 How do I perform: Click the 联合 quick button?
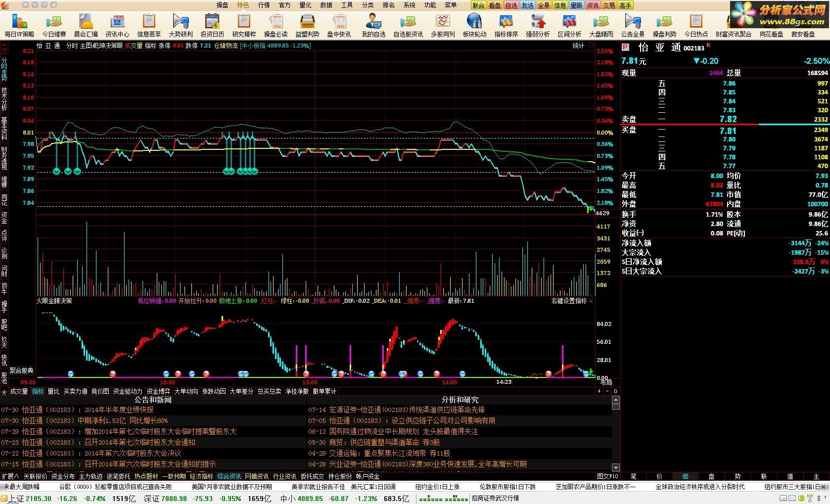click(478, 5)
